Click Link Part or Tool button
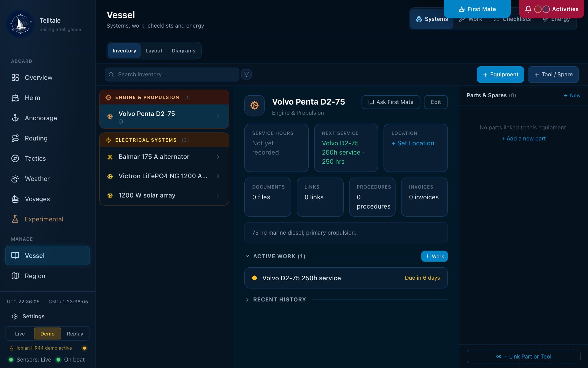This screenshot has height=368, width=588. tap(524, 357)
